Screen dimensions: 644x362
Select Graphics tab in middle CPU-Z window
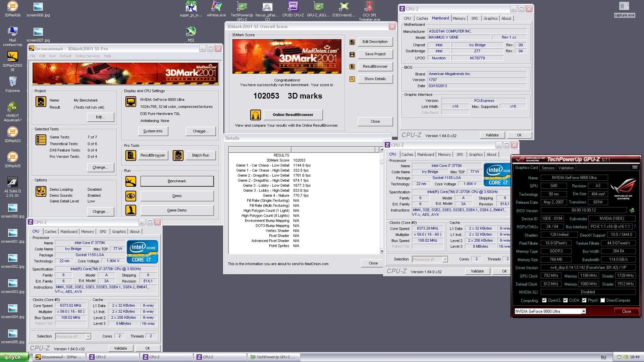pos(476,155)
